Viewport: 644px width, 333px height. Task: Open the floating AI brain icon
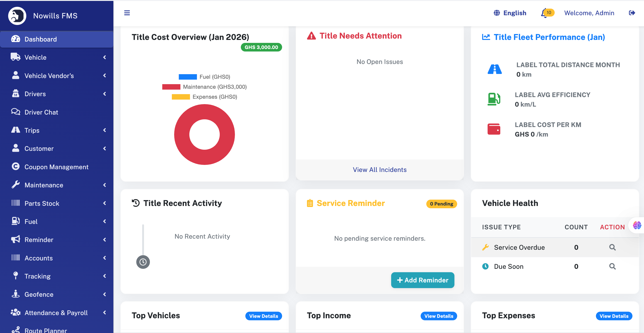coord(637,225)
